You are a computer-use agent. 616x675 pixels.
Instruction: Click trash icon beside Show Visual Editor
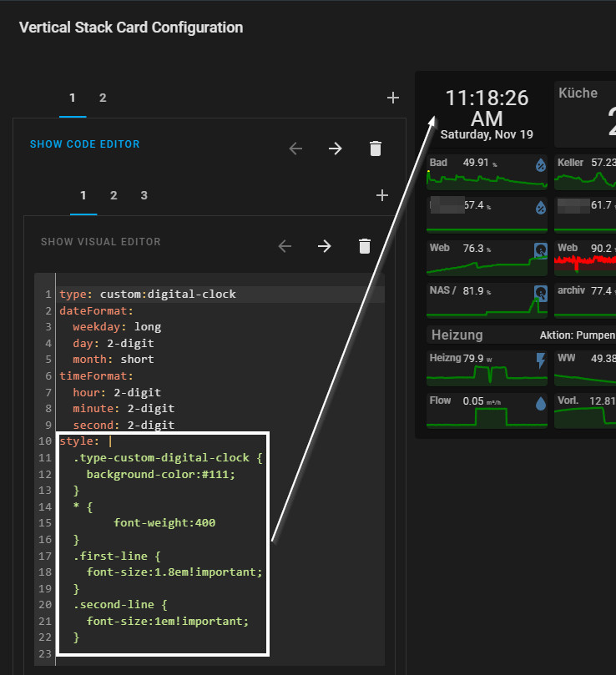364,246
